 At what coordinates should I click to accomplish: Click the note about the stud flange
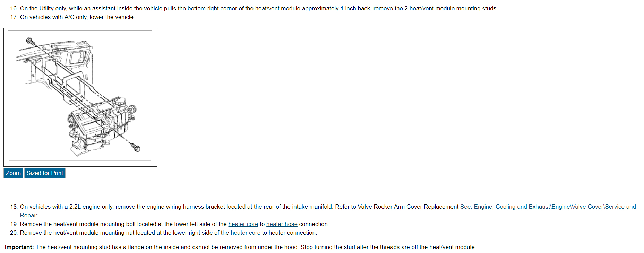[x=256, y=247]
